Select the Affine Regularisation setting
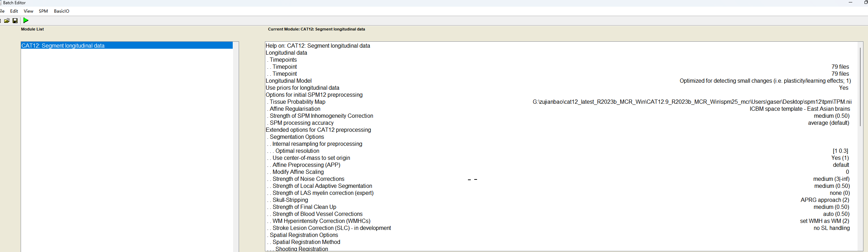The width and height of the screenshot is (868, 252). tap(295, 109)
